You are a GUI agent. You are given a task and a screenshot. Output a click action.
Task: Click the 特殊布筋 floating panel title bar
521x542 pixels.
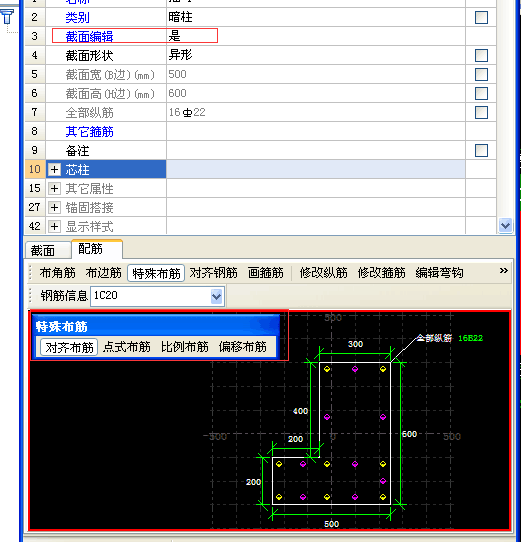(156, 326)
